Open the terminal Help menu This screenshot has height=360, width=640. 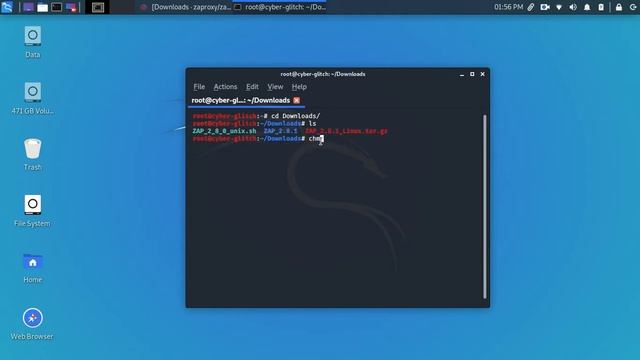(x=299, y=87)
